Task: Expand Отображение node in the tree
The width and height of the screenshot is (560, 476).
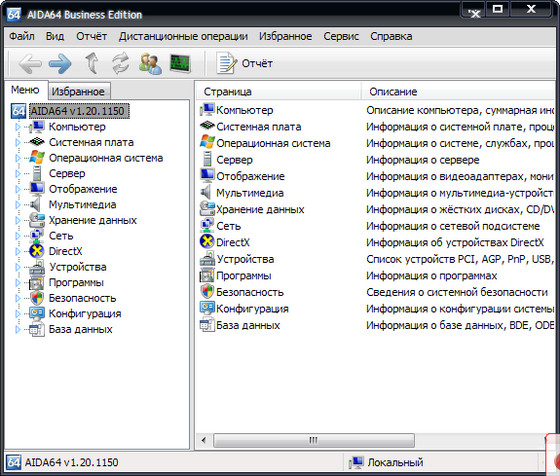Action: (x=18, y=189)
